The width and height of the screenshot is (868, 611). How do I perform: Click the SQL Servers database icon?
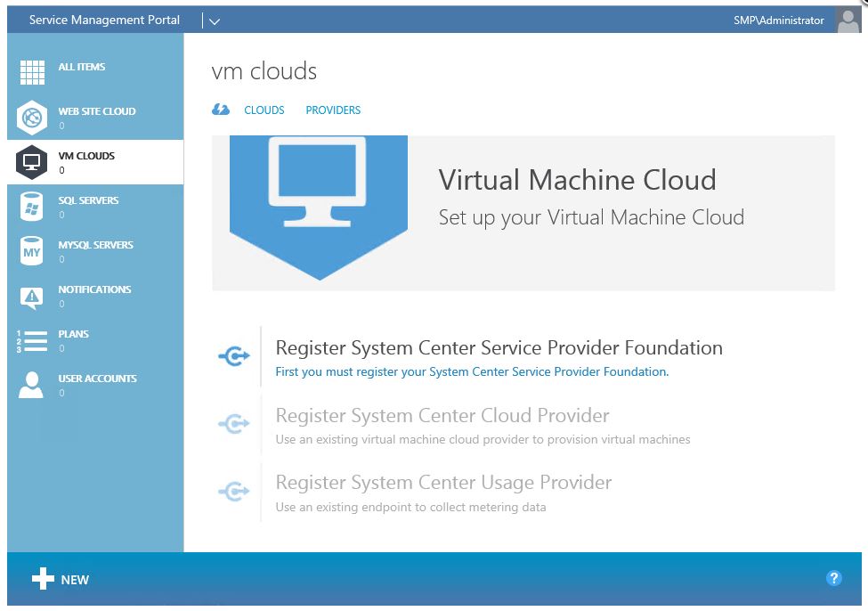pos(31,207)
